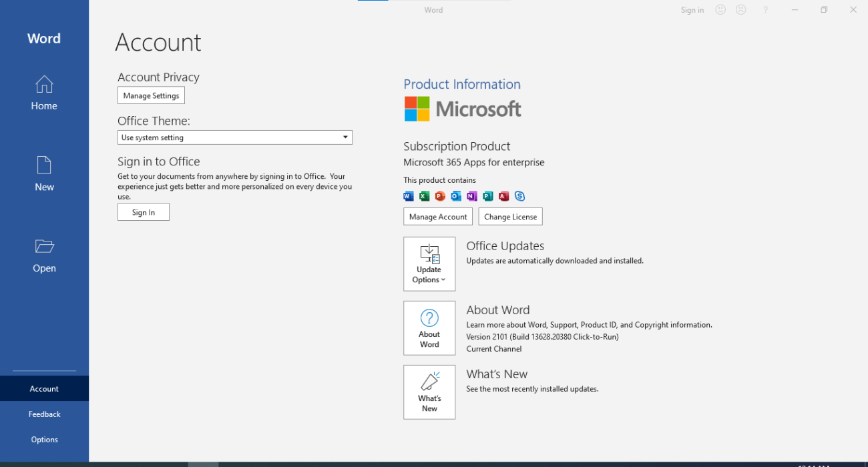868x467 pixels.
Task: Open Word Options from sidebar
Action: 44,439
